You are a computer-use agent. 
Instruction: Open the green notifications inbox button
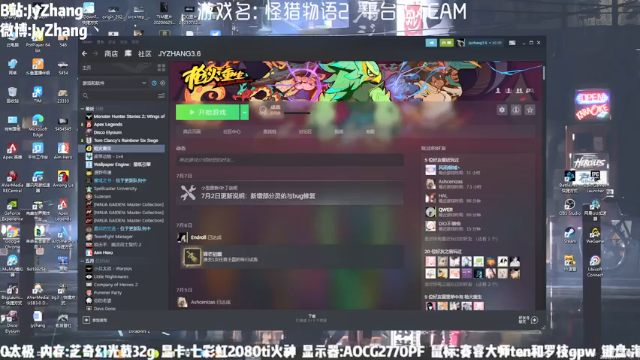[x=446, y=42]
